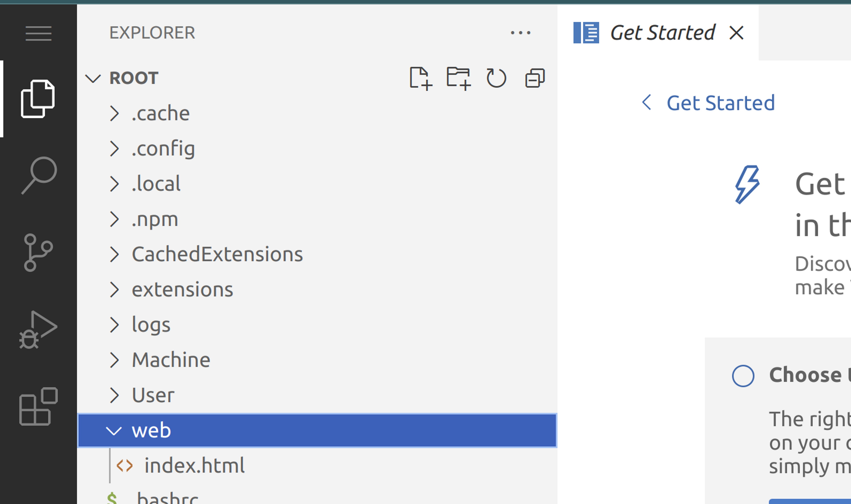
Task: Open the Run and Debug view
Action: pos(38,329)
